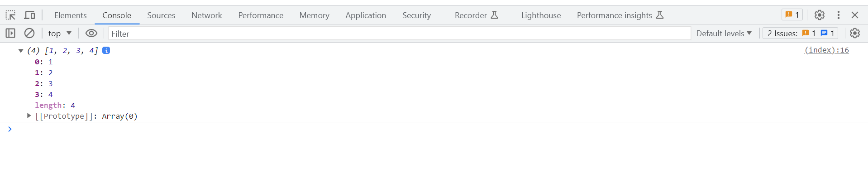Open DevTools settings gear icon

820,15
